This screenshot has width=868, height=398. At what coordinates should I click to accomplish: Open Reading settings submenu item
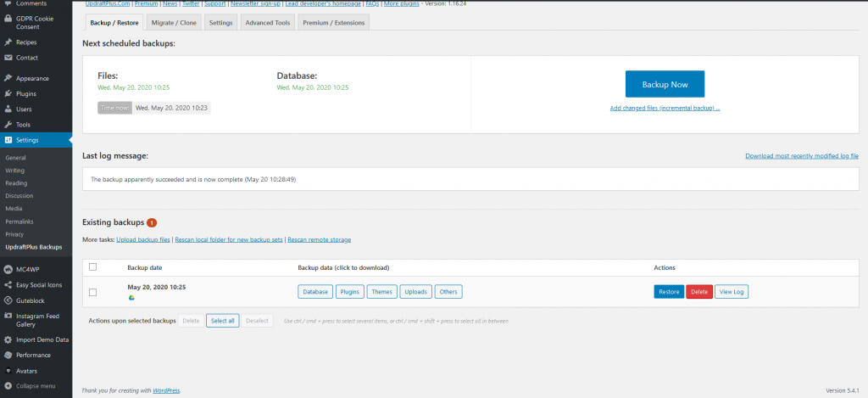[16, 183]
